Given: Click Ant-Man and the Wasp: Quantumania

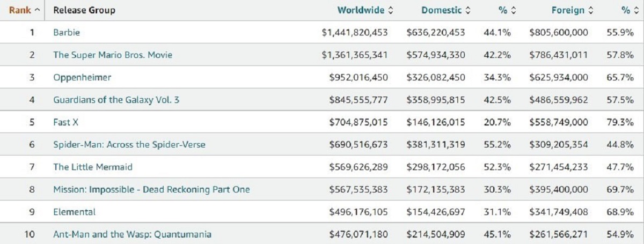Looking at the screenshot, I should point(132,234).
